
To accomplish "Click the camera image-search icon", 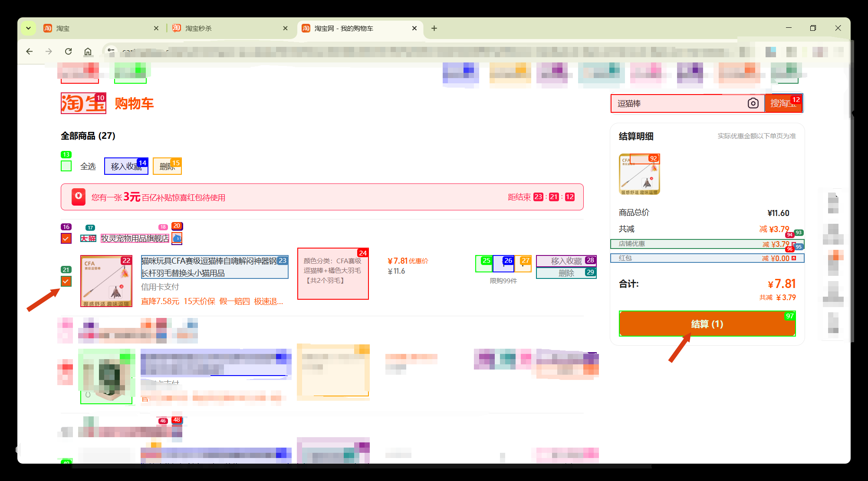I will click(753, 103).
